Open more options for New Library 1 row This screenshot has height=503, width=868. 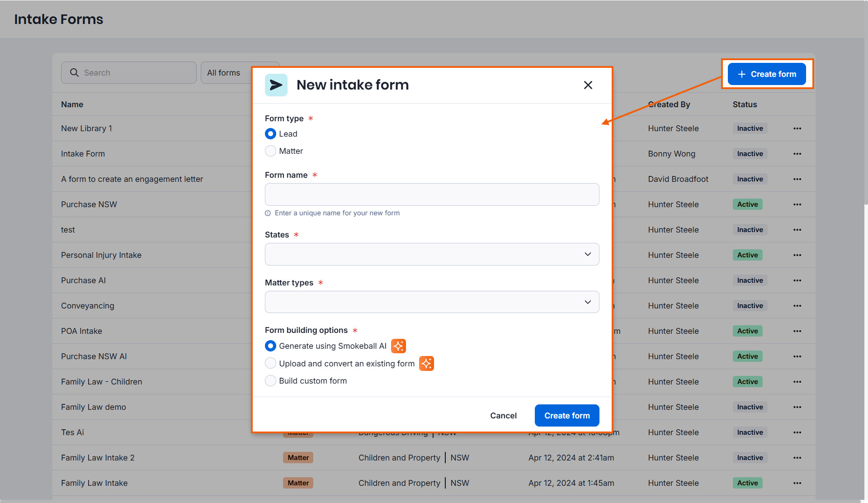point(797,128)
